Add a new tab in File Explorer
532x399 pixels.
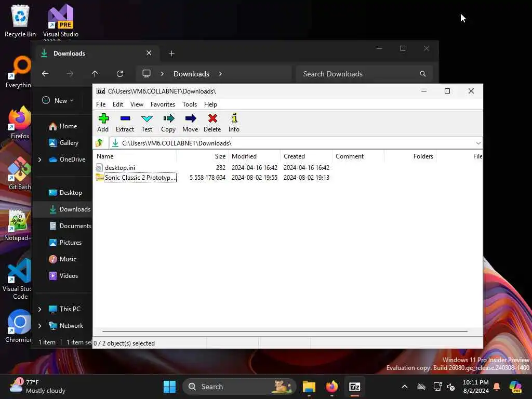(x=171, y=54)
